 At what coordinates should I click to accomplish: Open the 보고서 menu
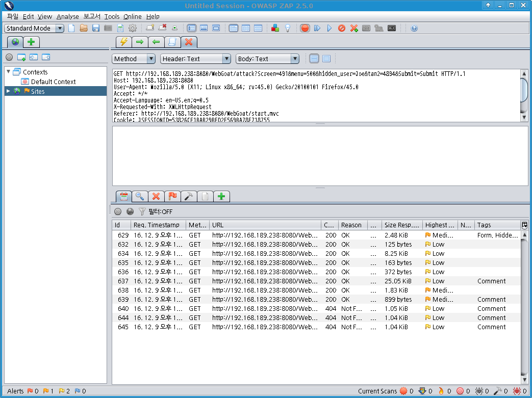click(92, 16)
